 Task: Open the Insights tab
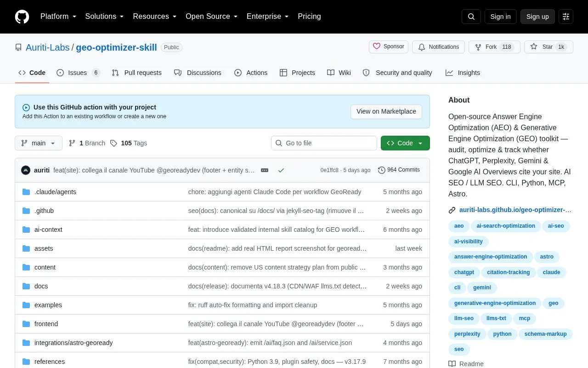click(463, 73)
